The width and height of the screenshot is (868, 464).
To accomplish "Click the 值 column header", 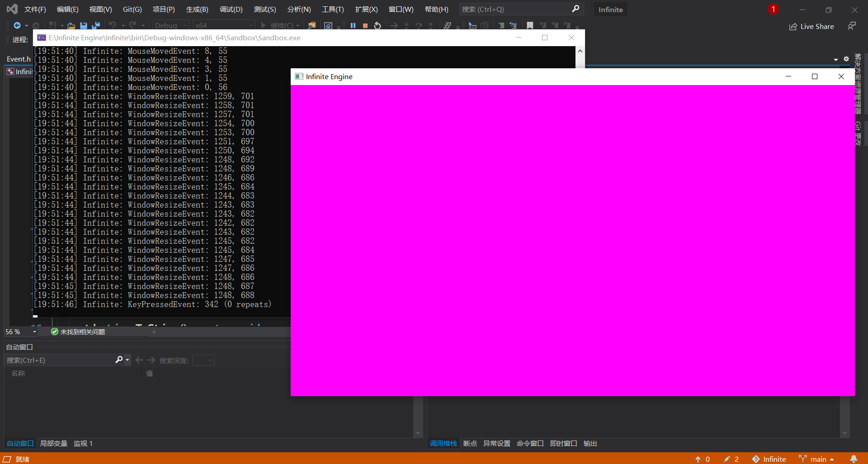I will click(149, 374).
